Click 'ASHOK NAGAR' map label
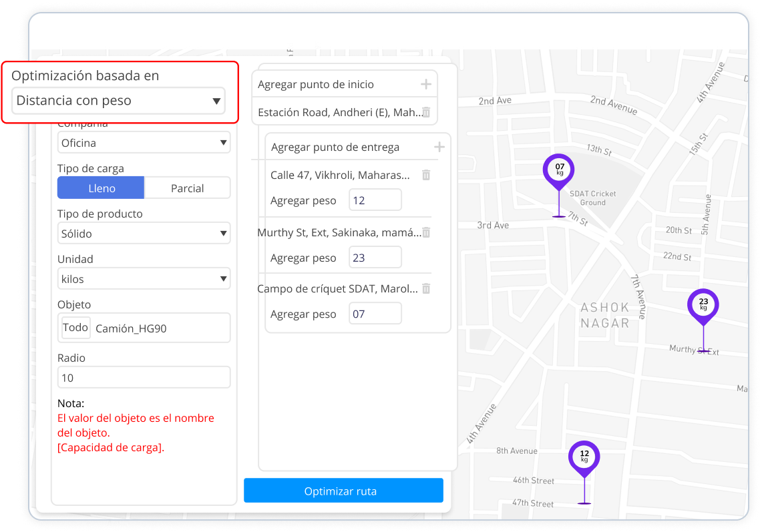This screenshot has width=760, height=532. (x=605, y=315)
